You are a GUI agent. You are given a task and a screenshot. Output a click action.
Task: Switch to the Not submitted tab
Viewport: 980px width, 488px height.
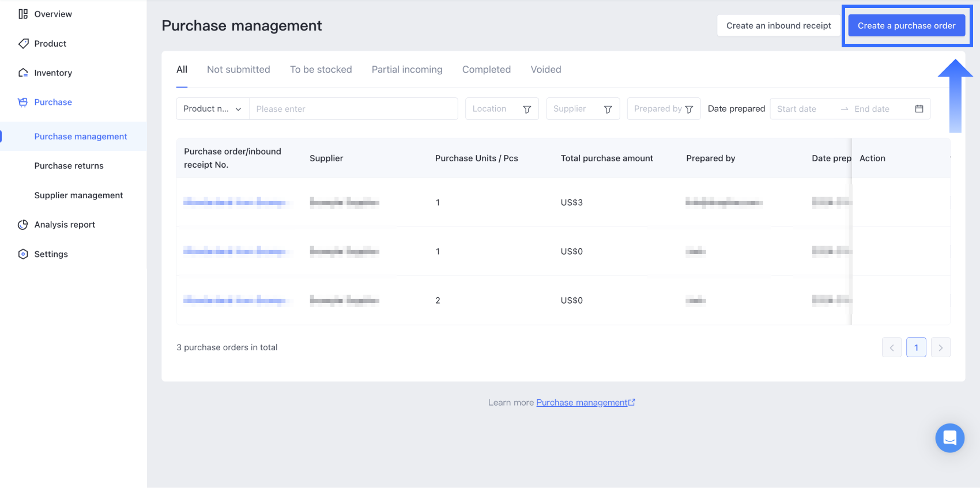point(239,69)
